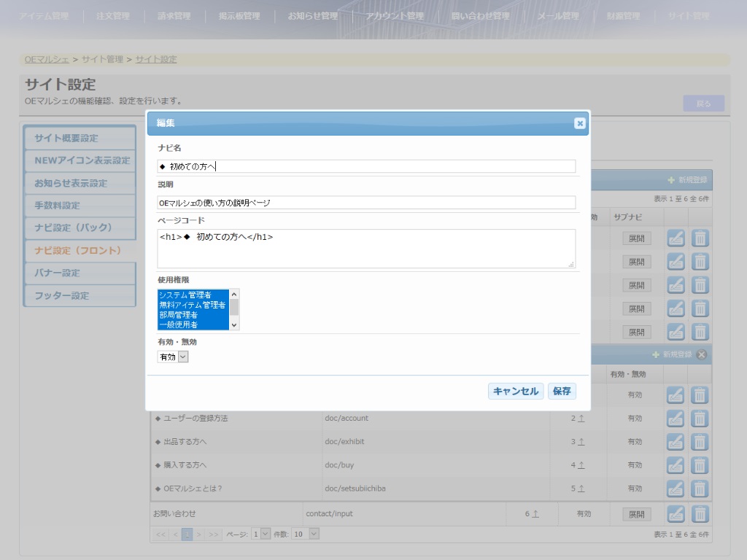This screenshot has height=560, width=747.
Task: Close the sub-navi panel with the round X icon
Action: point(702,355)
